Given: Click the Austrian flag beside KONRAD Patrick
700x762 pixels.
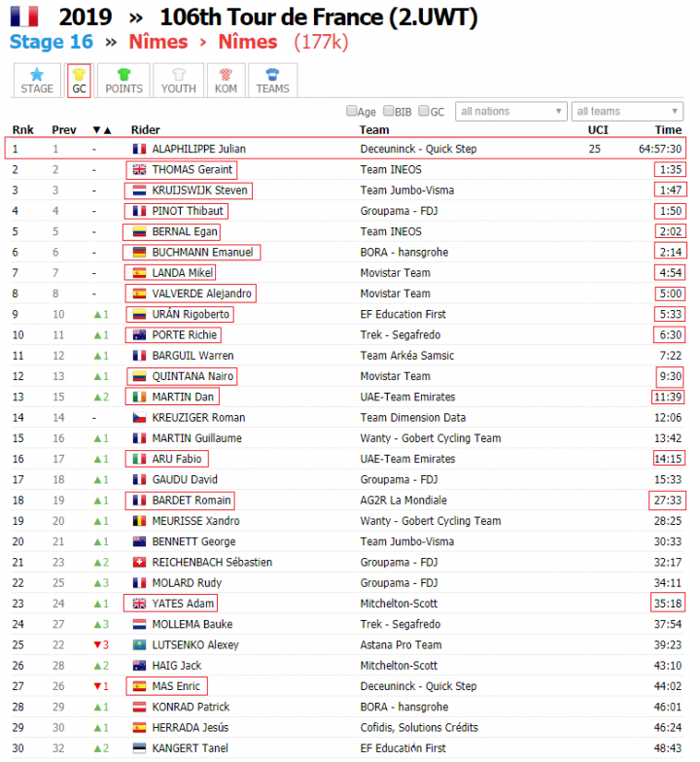Looking at the screenshot, I should [x=140, y=707].
